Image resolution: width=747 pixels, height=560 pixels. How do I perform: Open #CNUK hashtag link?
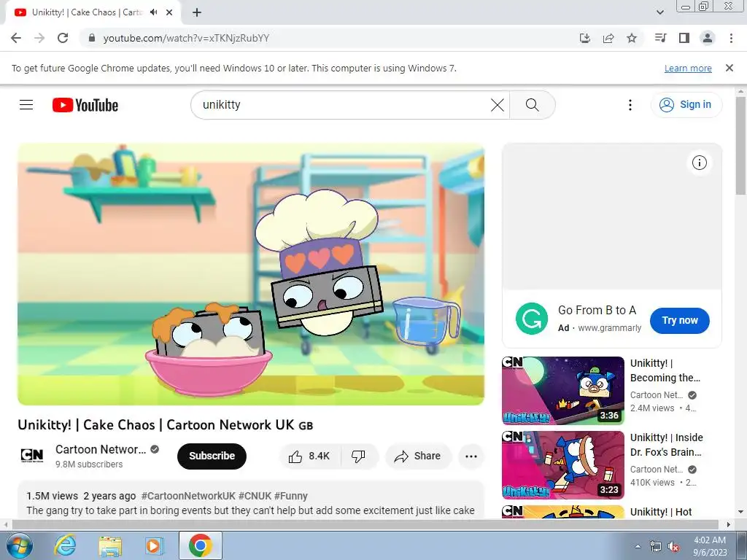tap(255, 496)
